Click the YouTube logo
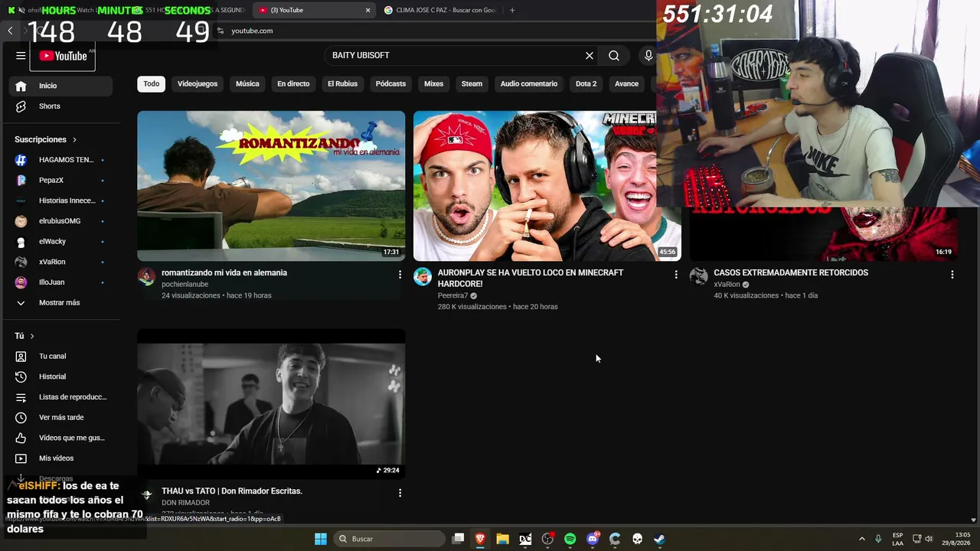Screen dimensions: 980x551 64,56
